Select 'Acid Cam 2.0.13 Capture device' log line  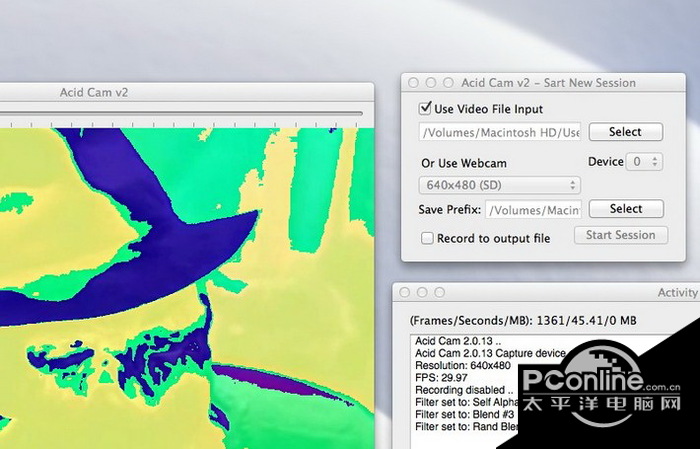point(490,353)
